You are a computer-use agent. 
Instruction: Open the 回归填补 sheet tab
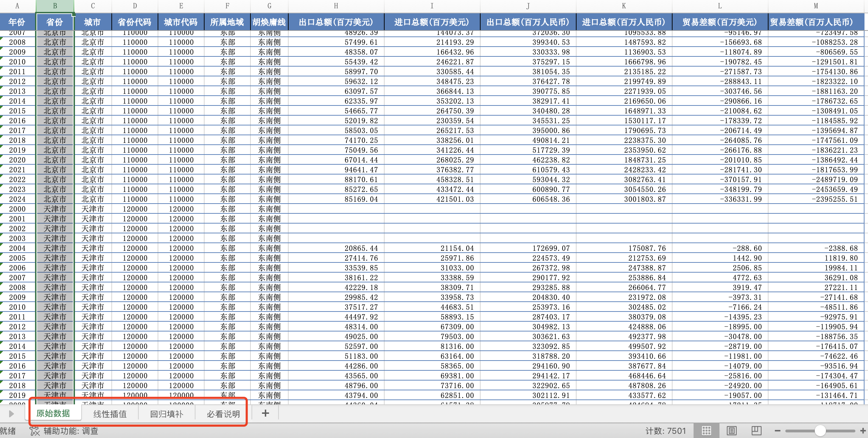click(167, 414)
